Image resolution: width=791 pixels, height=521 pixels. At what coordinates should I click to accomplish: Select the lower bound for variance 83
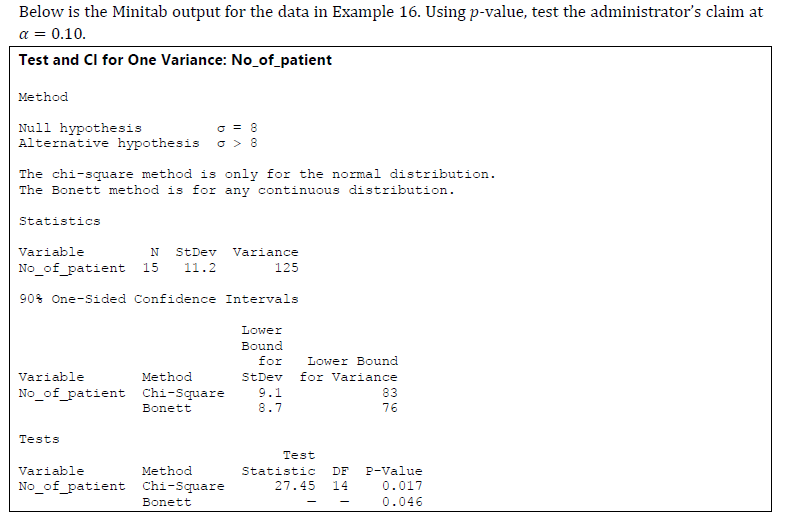click(390, 392)
